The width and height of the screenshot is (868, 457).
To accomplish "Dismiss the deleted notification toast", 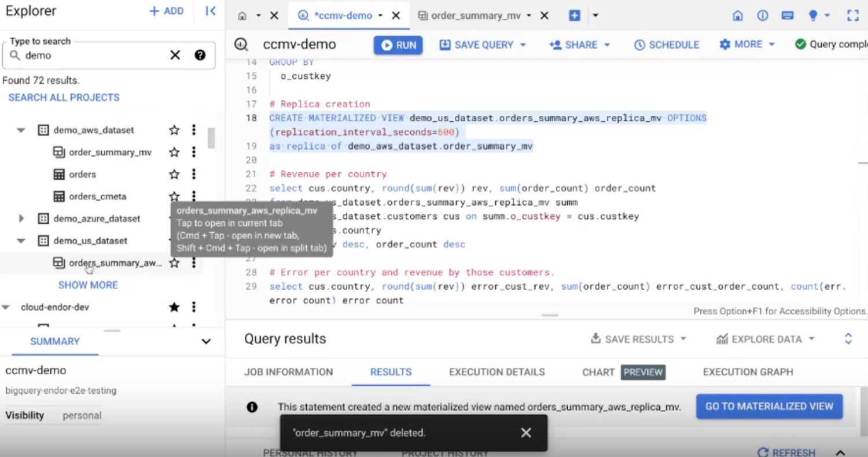I will pos(526,433).
